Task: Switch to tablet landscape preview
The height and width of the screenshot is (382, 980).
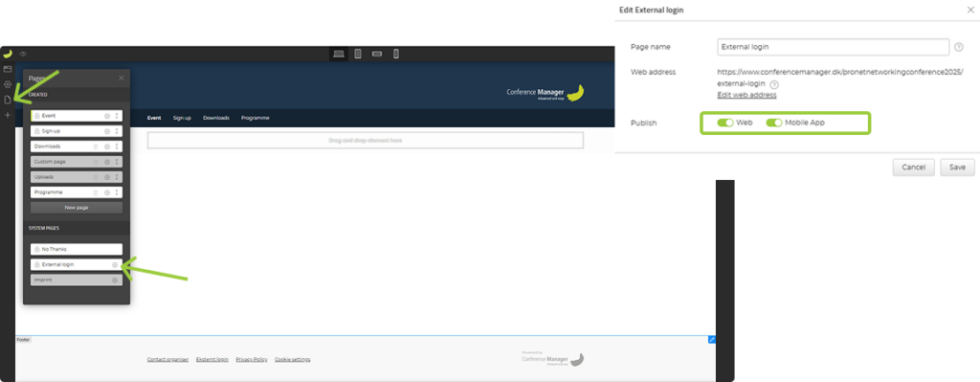Action: [x=377, y=54]
